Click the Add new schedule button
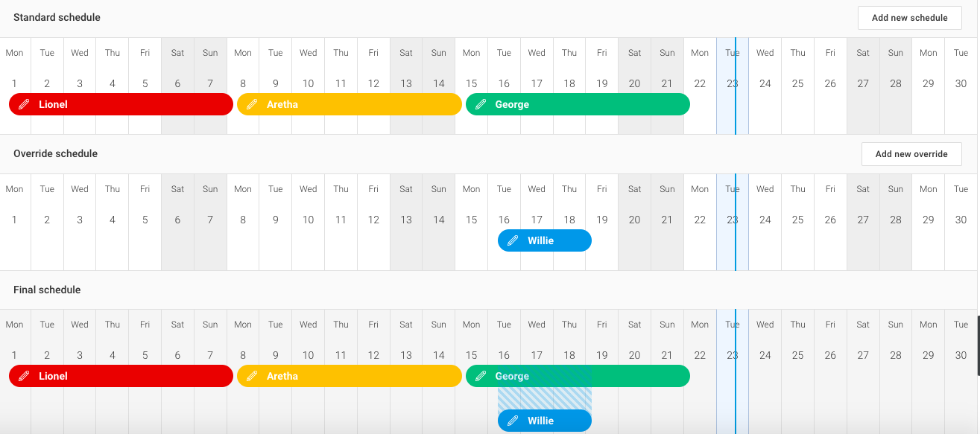Screen dimensions: 980x434 (x=910, y=18)
